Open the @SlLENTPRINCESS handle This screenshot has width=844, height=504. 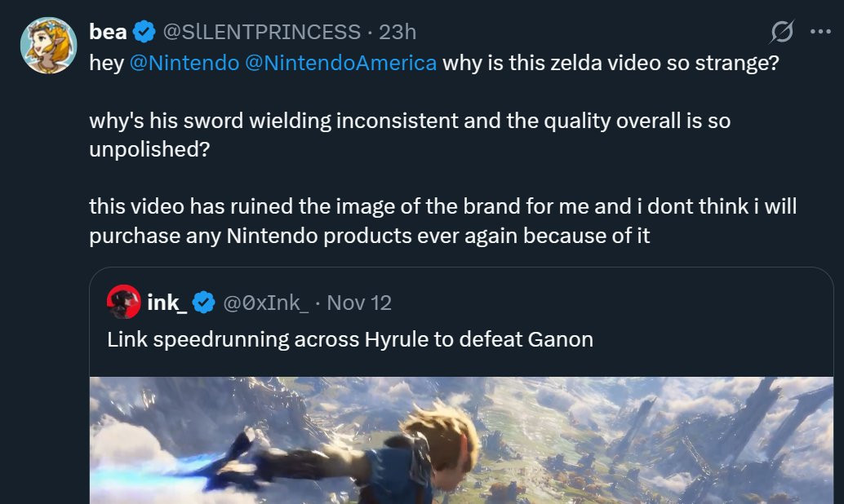click(x=261, y=32)
